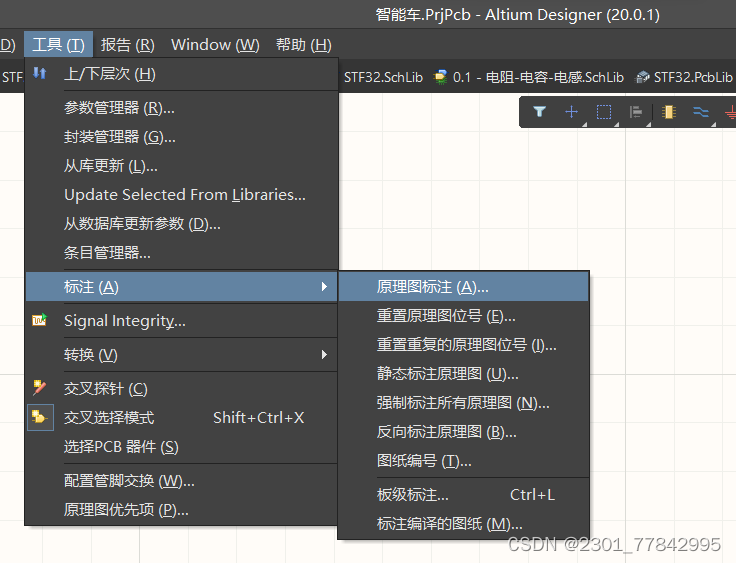
Task: Select Update Selected From Libraries... entry
Action: (182, 195)
